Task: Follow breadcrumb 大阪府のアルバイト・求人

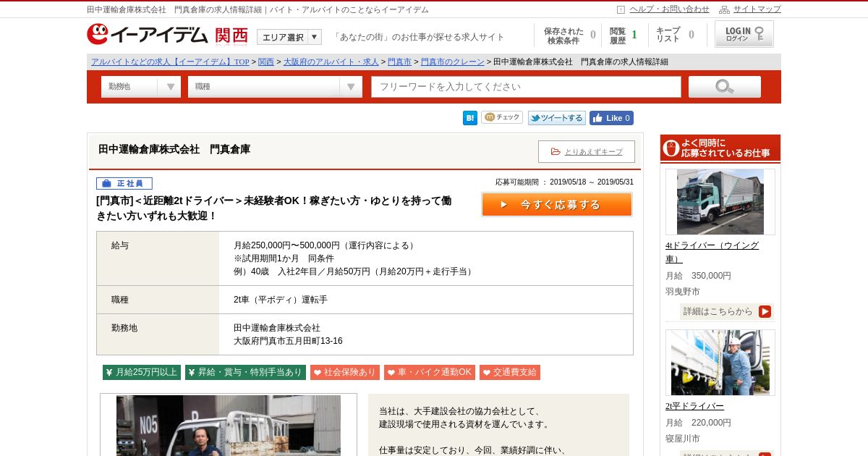Action: coord(331,62)
